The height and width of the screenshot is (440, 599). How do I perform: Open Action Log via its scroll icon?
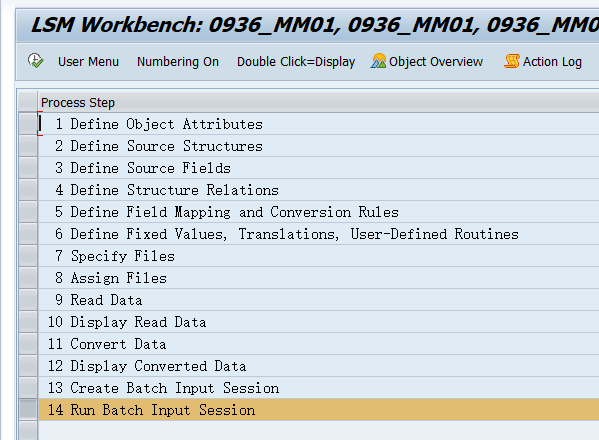(512, 61)
